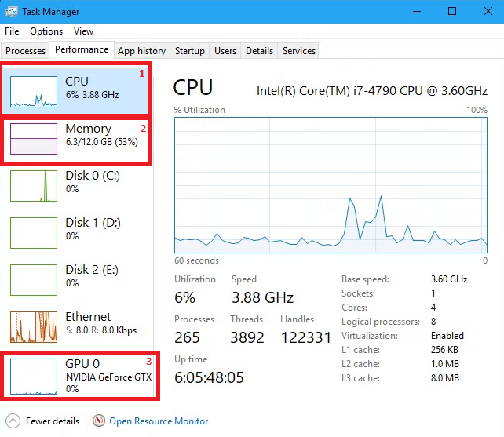
Task: Click the 6:05:48:05 Up time value
Action: (209, 377)
